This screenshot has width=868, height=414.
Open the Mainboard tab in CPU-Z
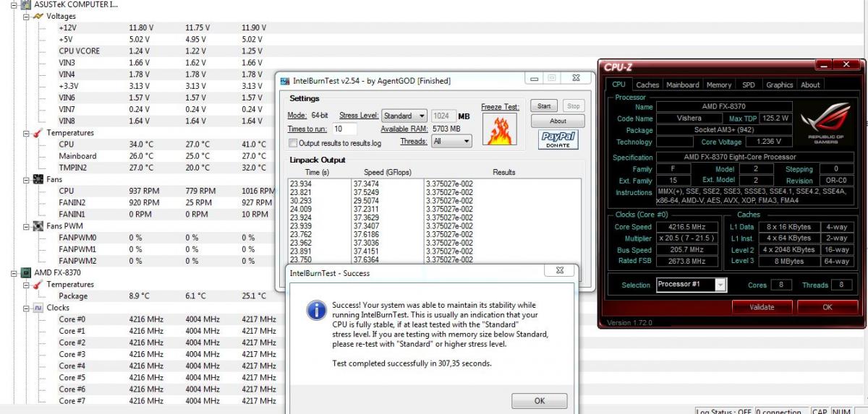point(683,85)
